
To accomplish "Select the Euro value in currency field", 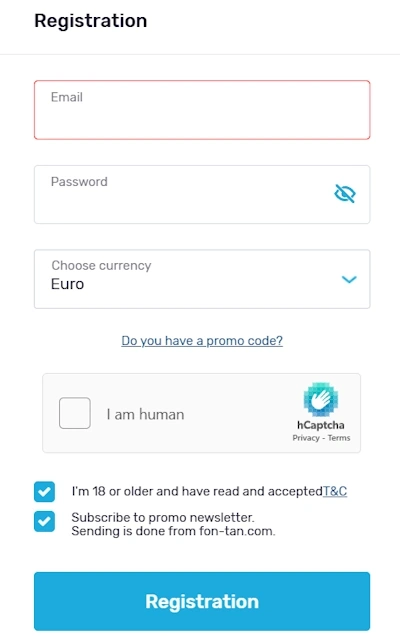I will click(x=67, y=284).
